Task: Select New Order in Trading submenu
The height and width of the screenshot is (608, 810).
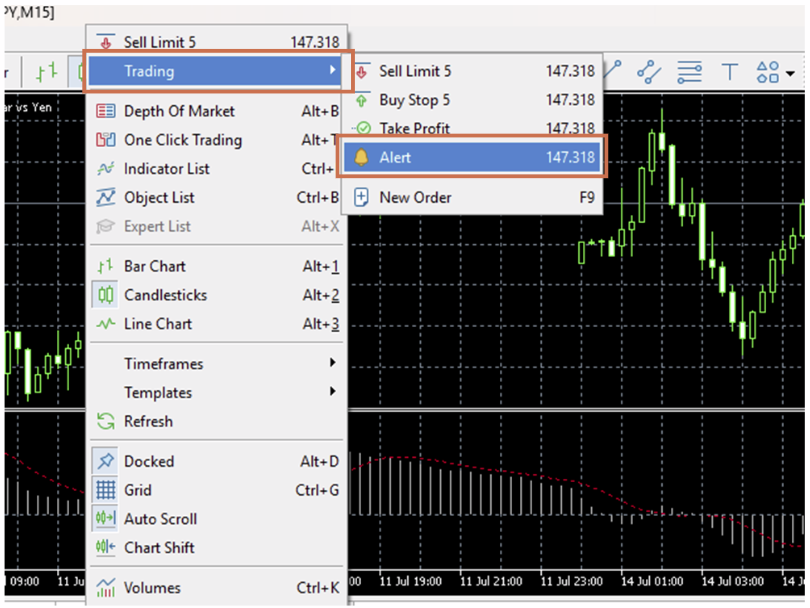Action: click(x=414, y=198)
